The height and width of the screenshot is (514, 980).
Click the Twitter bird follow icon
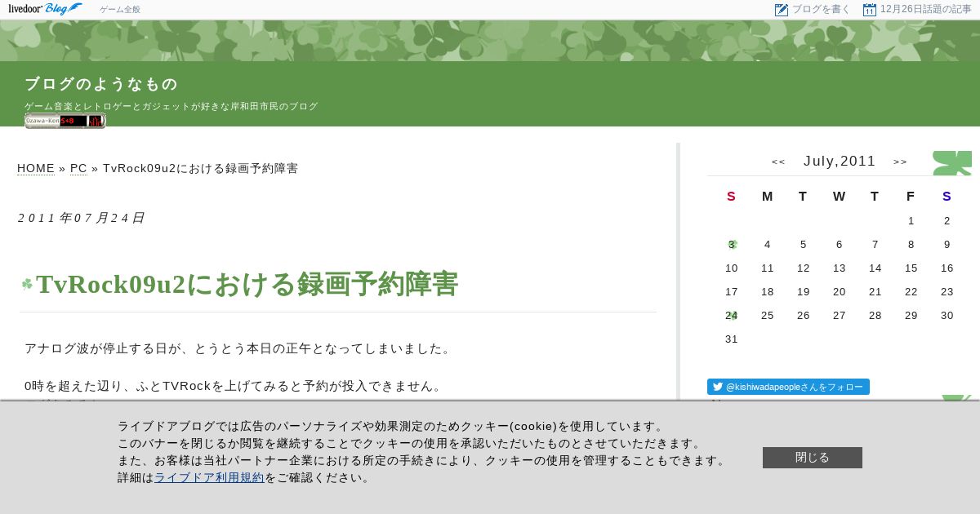click(718, 387)
